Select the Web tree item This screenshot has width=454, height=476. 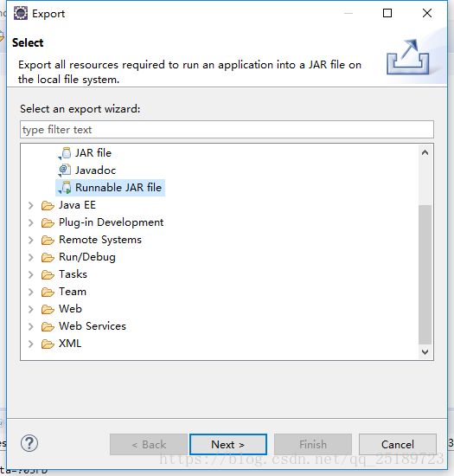pyautogui.click(x=70, y=309)
